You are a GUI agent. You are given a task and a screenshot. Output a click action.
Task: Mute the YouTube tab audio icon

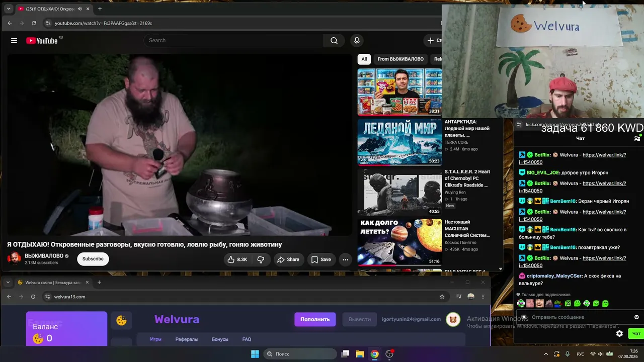point(80,9)
